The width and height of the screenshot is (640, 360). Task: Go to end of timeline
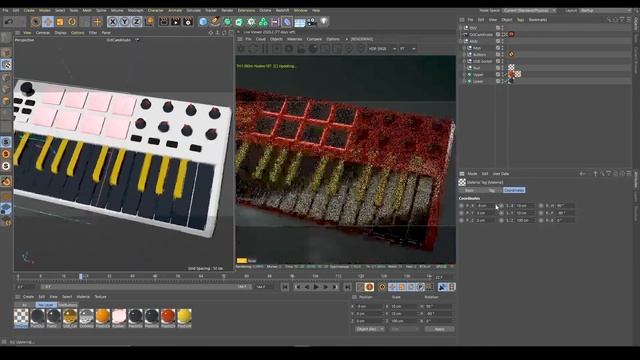(347, 287)
